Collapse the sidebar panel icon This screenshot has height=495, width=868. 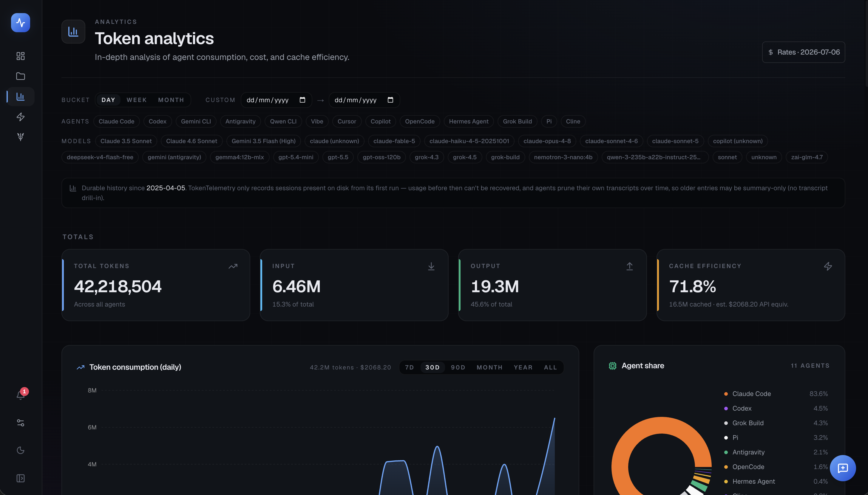[x=20, y=478]
